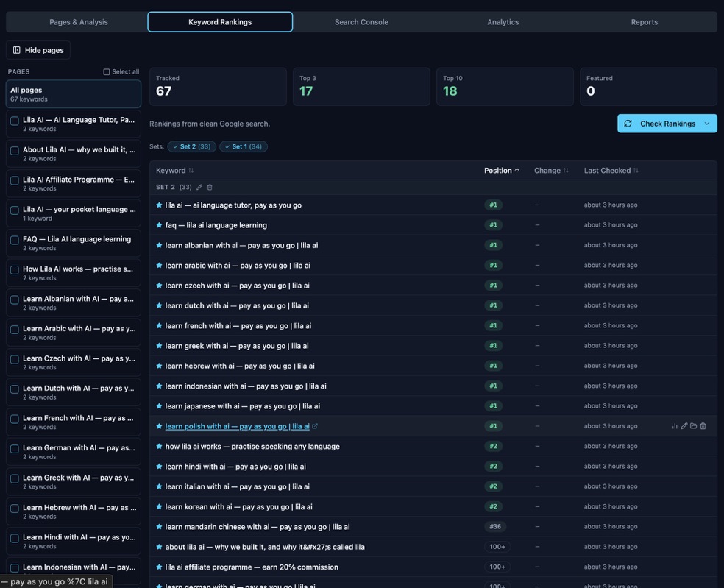Open the Reports tab
The width and height of the screenshot is (724, 588).
(644, 21)
